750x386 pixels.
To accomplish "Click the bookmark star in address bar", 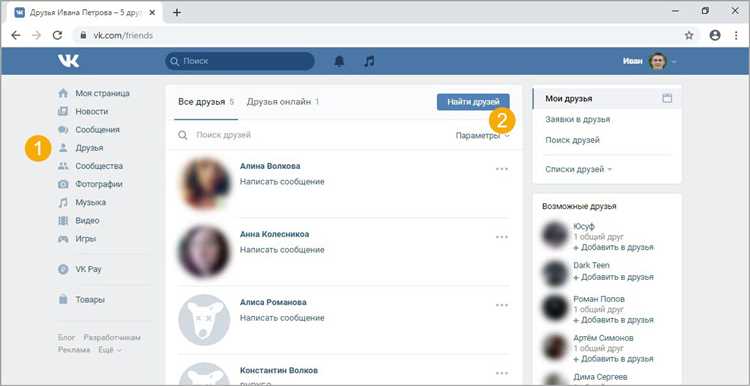I will coord(689,35).
